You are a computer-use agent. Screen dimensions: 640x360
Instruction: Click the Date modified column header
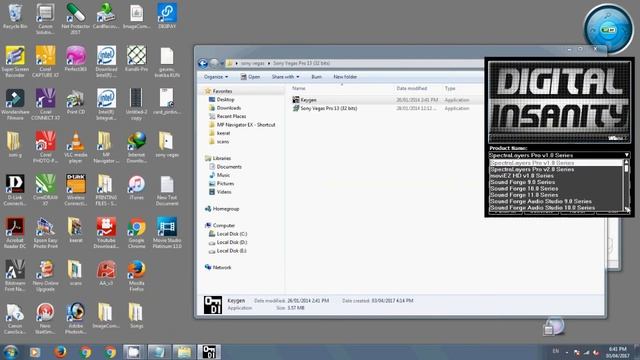pos(411,88)
